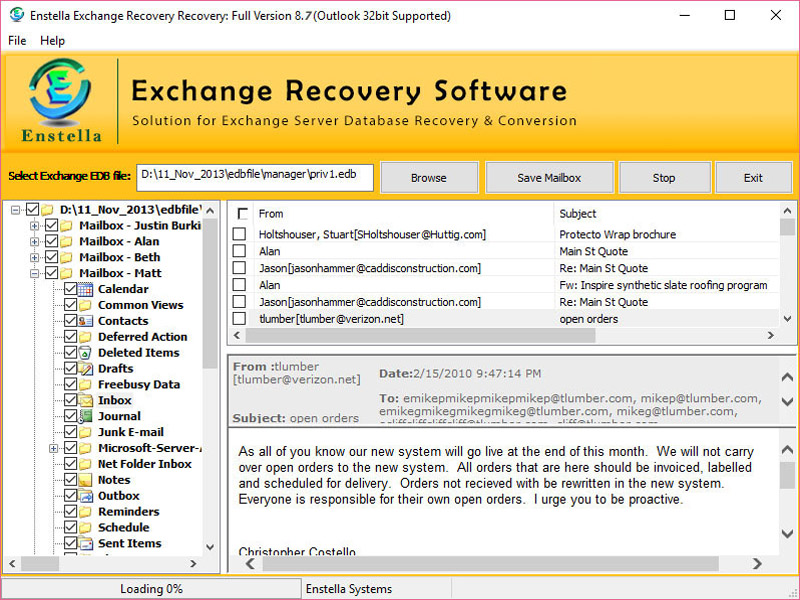Select the Journal folder icon
The image size is (800, 600).
point(84,415)
